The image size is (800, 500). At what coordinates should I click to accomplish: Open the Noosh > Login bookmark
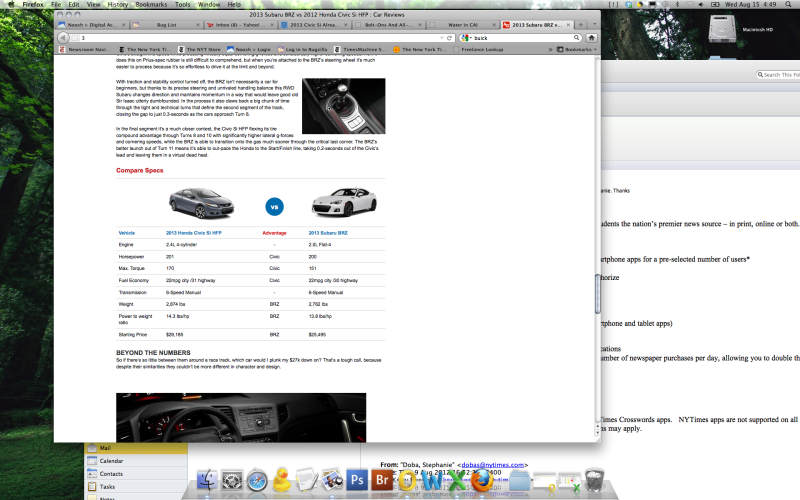[248, 49]
